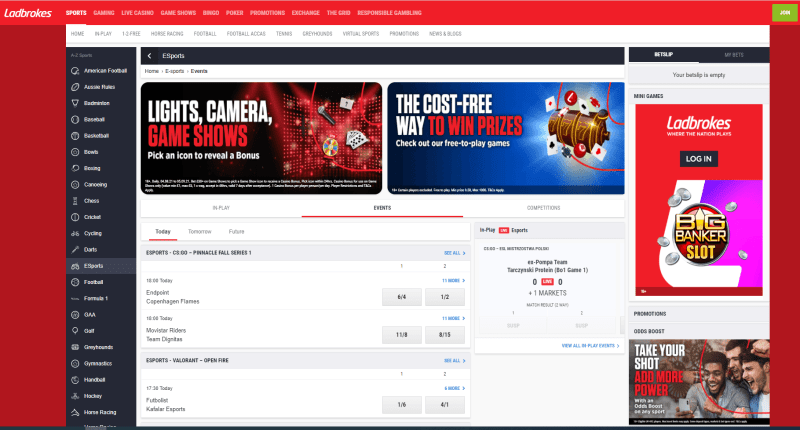Select Endpoint odds 6/4
The height and width of the screenshot is (430, 800).
(x=402, y=296)
